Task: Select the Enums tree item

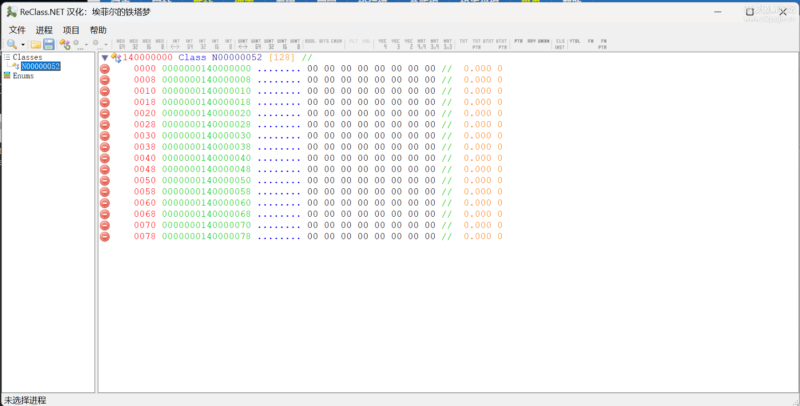Action: [23, 75]
